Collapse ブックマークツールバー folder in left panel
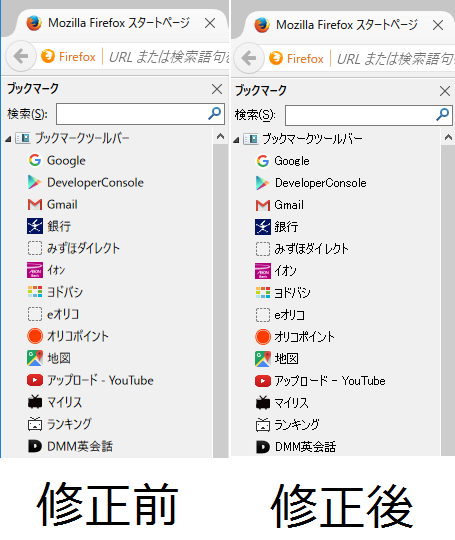The image size is (455, 540). (x=8, y=139)
